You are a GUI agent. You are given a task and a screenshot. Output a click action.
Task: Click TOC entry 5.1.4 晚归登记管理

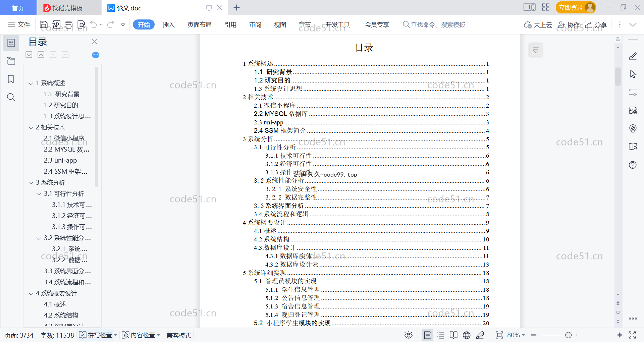click(x=377, y=315)
